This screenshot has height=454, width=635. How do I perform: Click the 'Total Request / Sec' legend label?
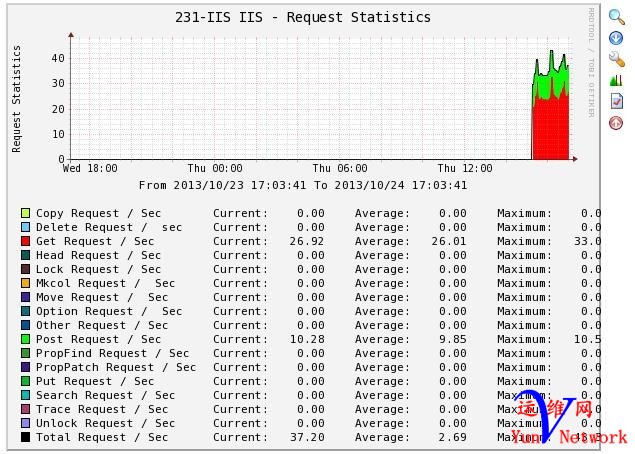[102, 437]
